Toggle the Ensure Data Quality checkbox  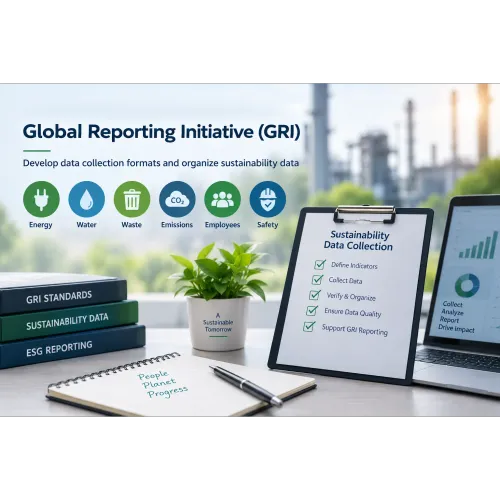click(312, 310)
